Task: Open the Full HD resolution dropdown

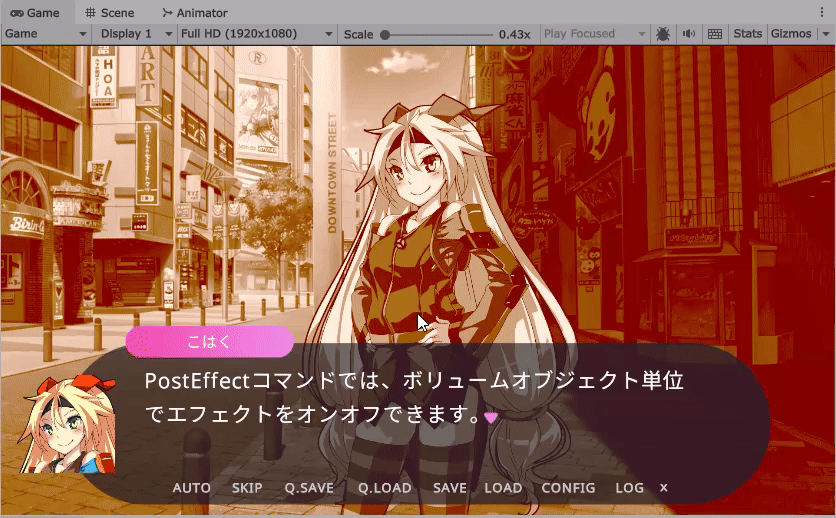Action: [x=257, y=34]
